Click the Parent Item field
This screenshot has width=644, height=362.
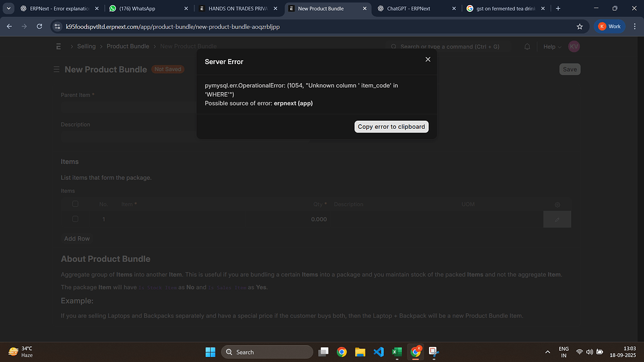(185, 108)
